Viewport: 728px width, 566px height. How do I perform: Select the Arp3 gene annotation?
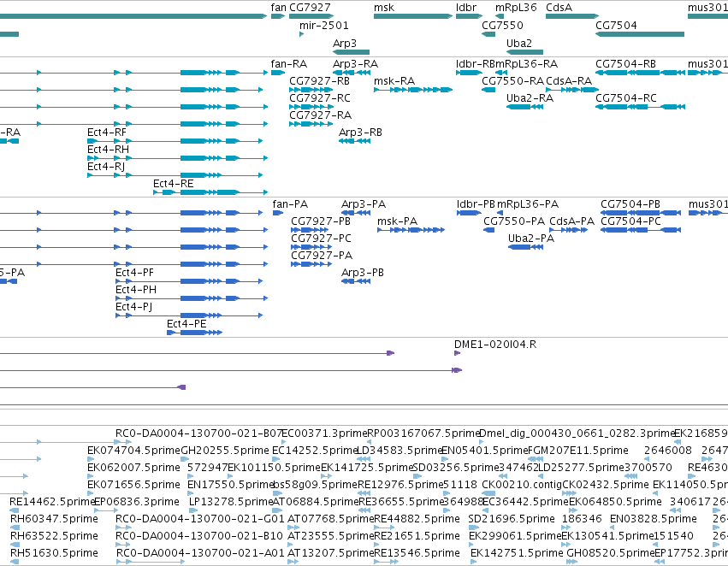351,52
